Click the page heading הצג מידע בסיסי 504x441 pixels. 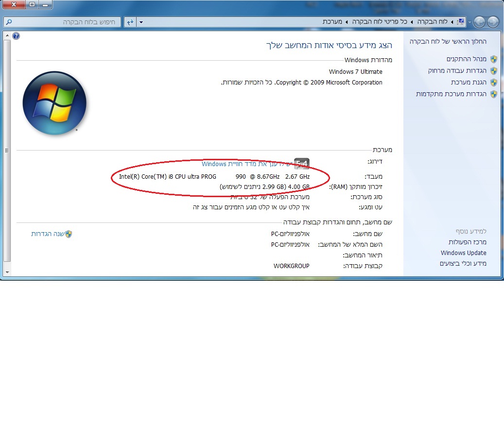[x=329, y=45]
